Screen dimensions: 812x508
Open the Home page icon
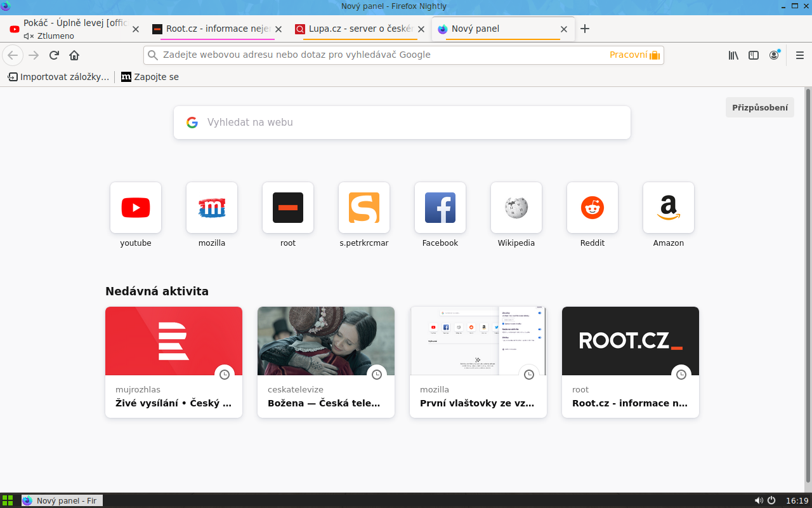(x=74, y=55)
